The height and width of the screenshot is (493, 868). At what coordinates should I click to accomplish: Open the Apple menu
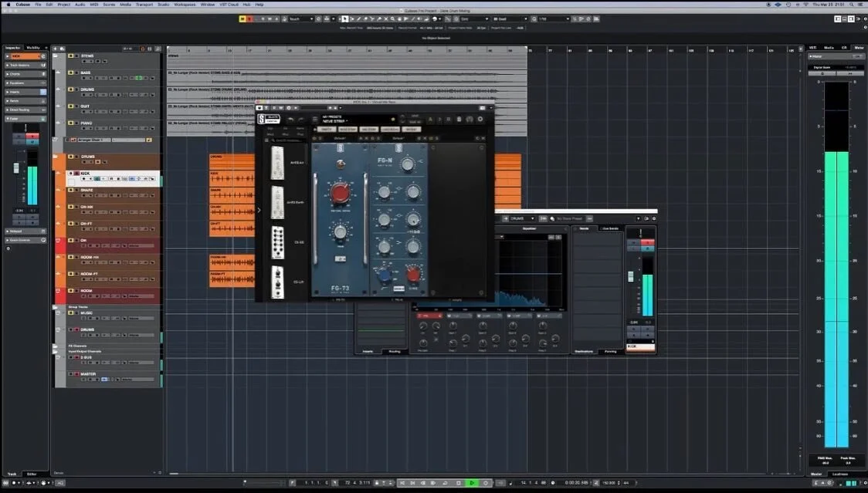tap(8, 5)
